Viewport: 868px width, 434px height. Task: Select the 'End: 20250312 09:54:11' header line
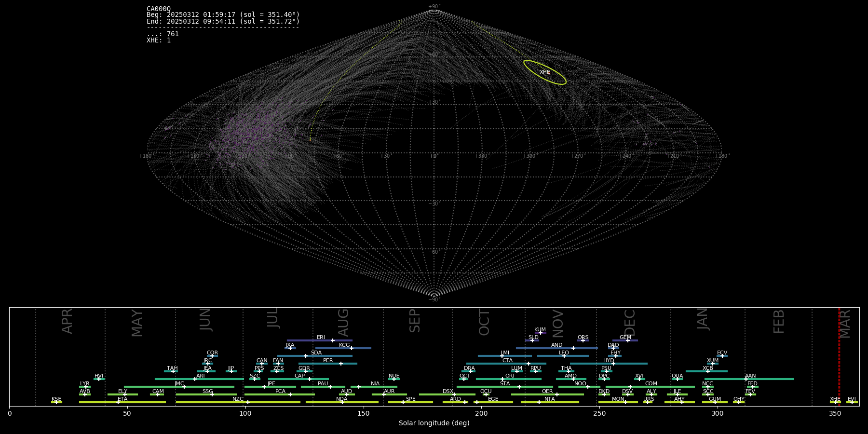point(223,21)
